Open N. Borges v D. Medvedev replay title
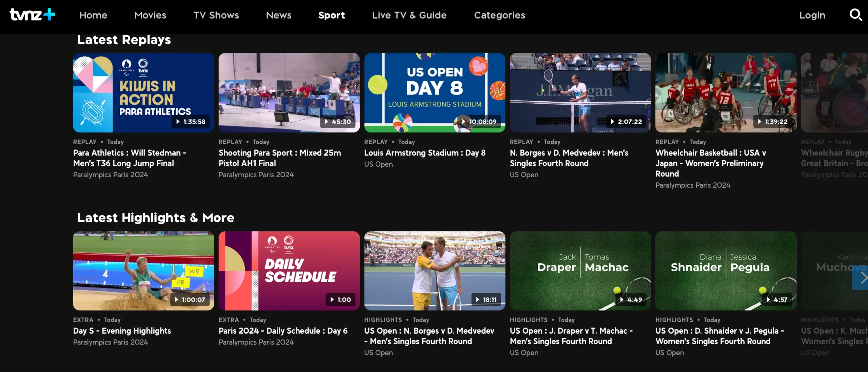The height and width of the screenshot is (372, 868). (x=569, y=158)
